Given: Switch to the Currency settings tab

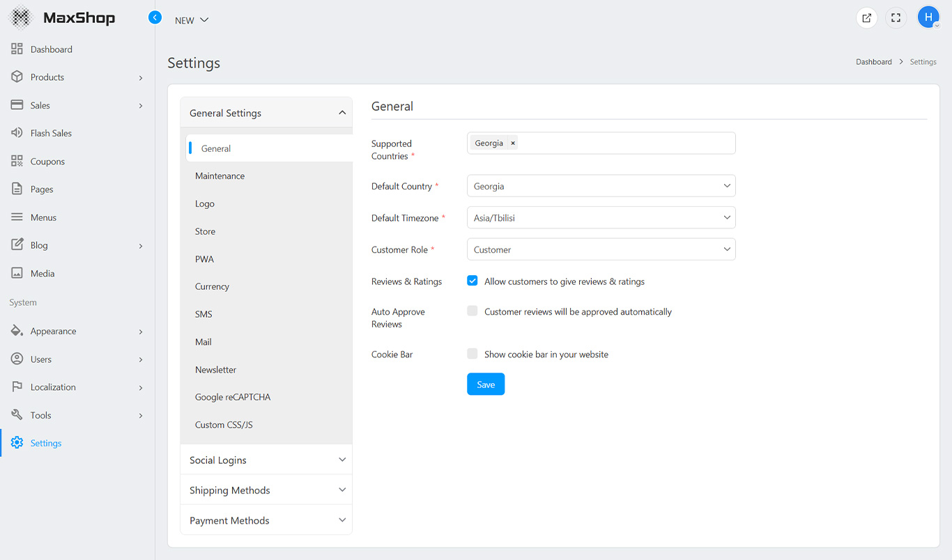Looking at the screenshot, I should click(212, 286).
